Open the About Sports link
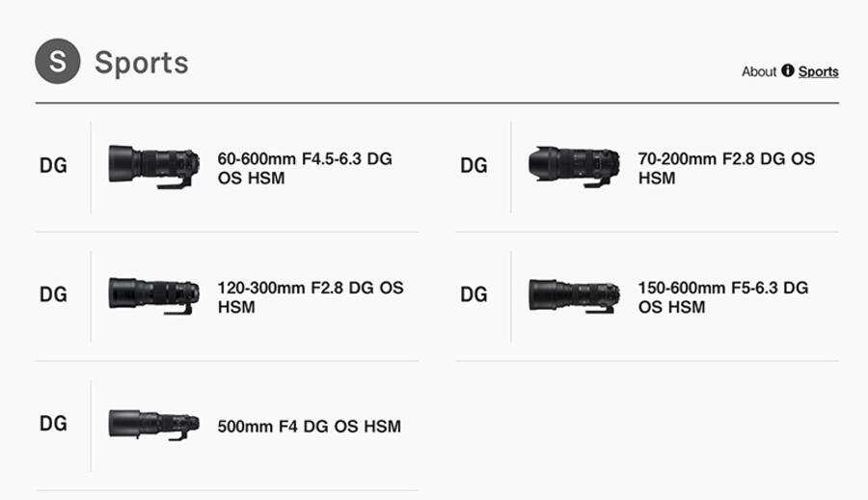Image resolution: width=868 pixels, height=500 pixels. coord(818,71)
